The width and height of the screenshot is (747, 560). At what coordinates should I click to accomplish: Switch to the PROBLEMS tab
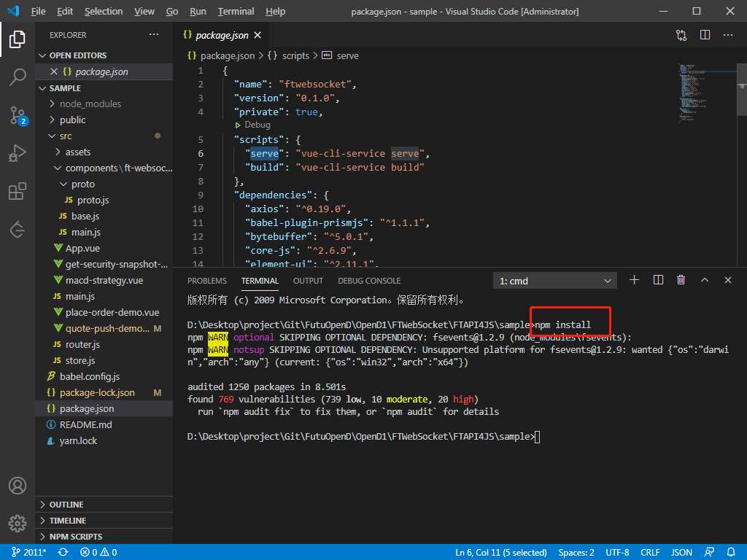pos(206,281)
